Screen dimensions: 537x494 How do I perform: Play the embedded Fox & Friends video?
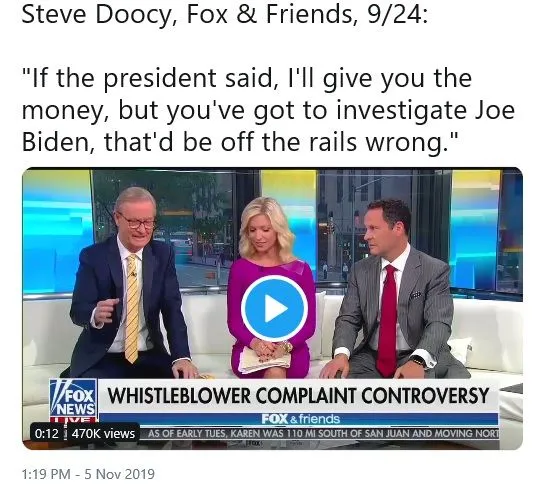pos(274,308)
